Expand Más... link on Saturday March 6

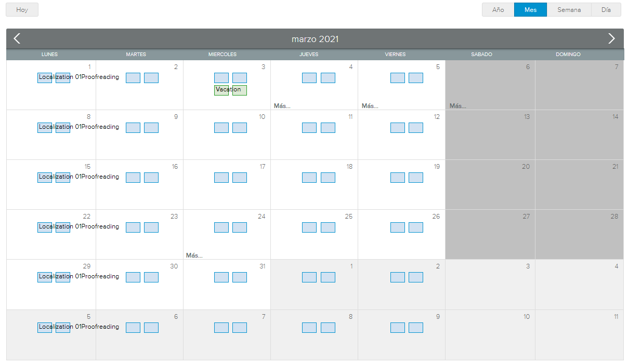pos(458,106)
